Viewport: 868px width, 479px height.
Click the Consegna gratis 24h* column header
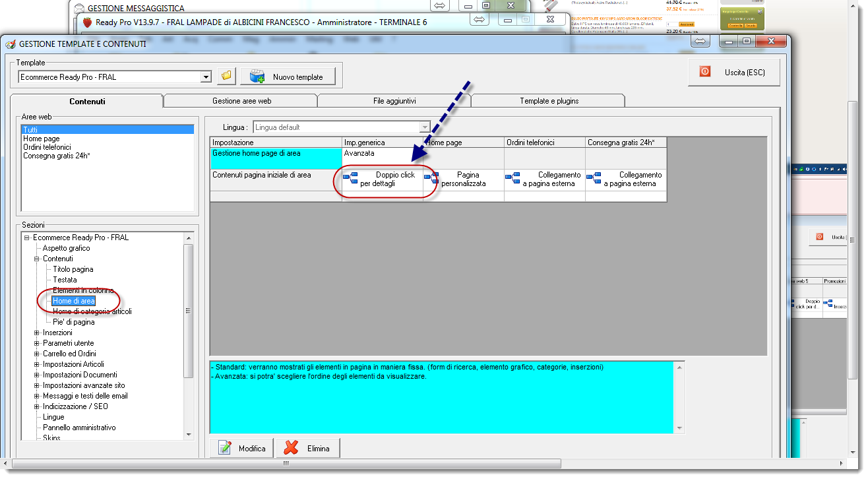click(x=626, y=143)
